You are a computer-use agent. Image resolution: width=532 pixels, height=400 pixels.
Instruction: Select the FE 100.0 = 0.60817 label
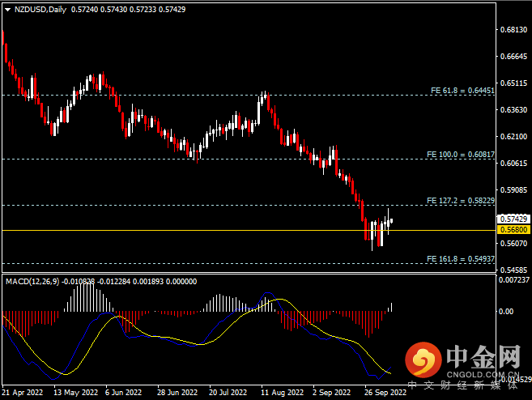coord(461,155)
